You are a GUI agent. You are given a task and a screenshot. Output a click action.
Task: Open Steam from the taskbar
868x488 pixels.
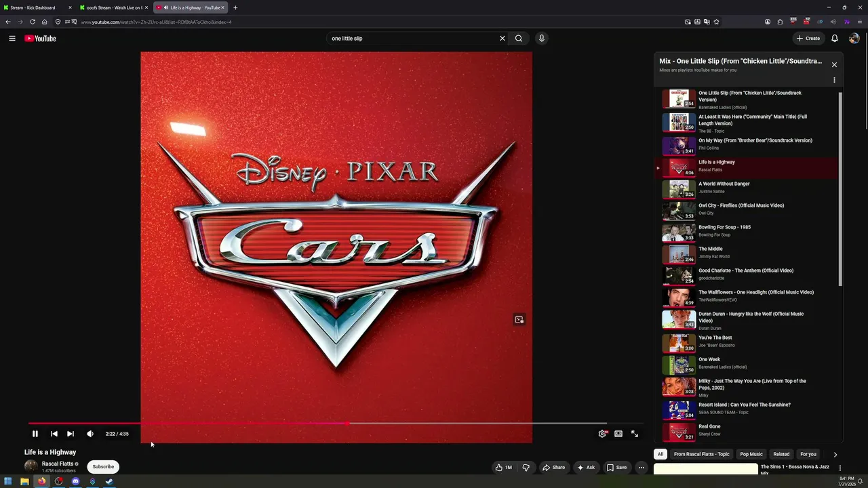(x=109, y=482)
